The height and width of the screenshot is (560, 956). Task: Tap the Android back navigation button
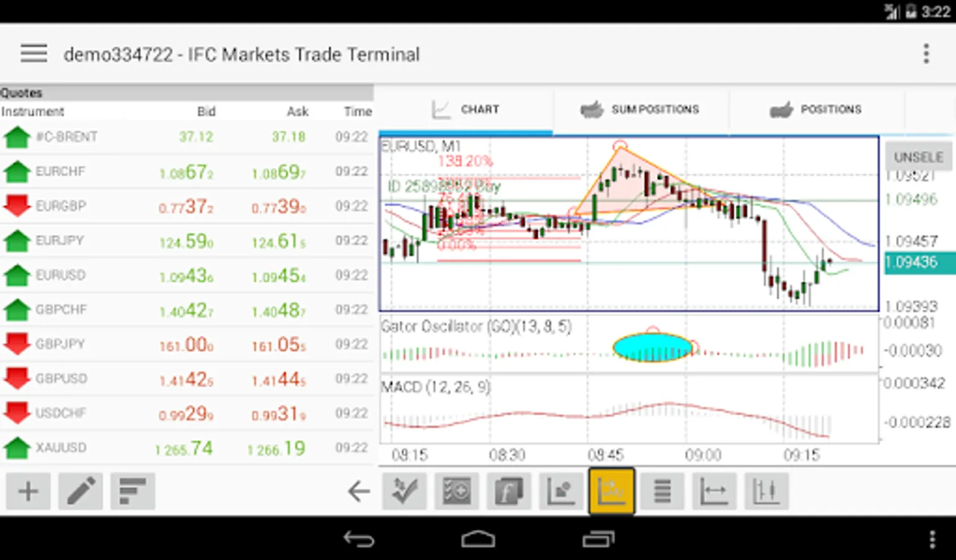(359, 539)
